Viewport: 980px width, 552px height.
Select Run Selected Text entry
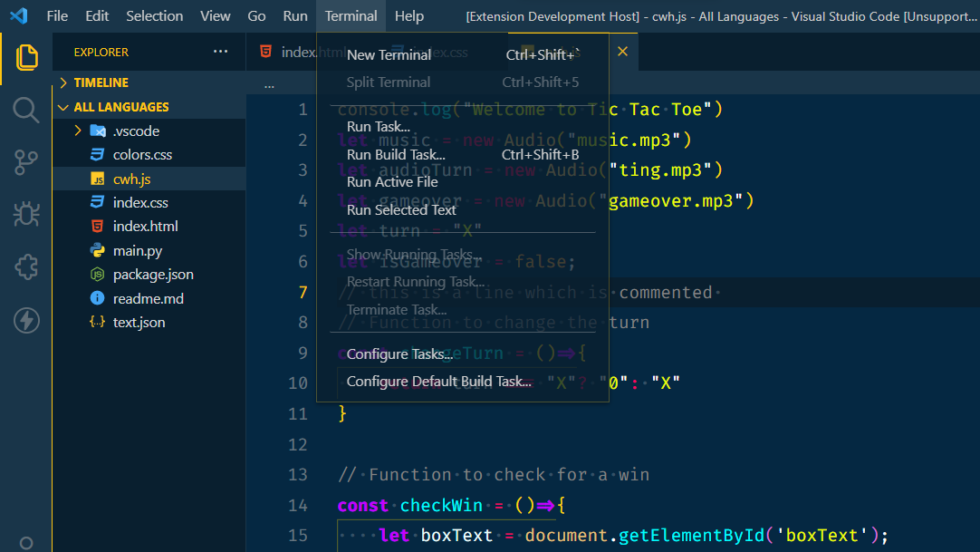(x=463, y=210)
